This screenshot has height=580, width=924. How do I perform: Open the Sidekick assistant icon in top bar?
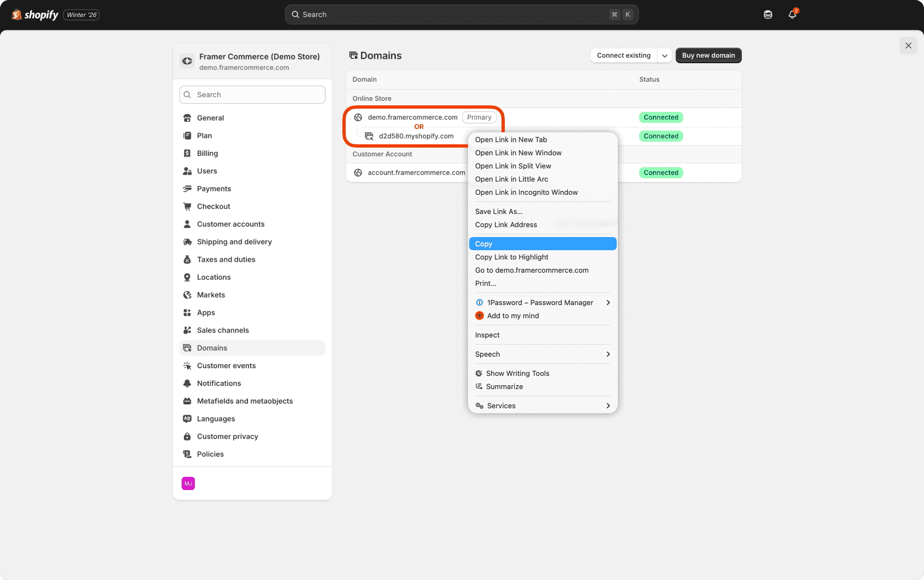click(768, 15)
